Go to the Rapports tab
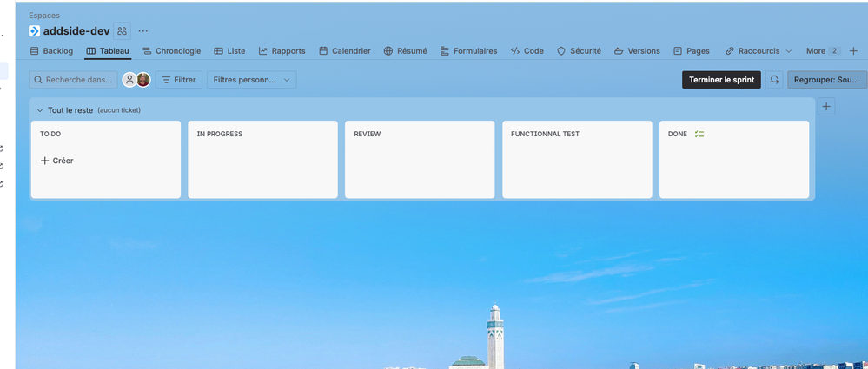 (x=282, y=51)
